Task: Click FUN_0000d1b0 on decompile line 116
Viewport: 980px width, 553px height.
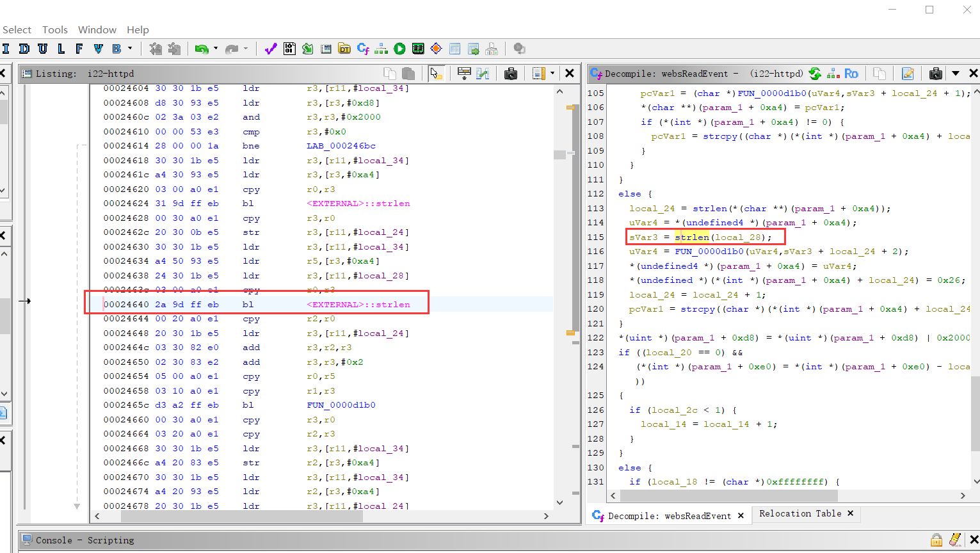Action: coord(709,252)
